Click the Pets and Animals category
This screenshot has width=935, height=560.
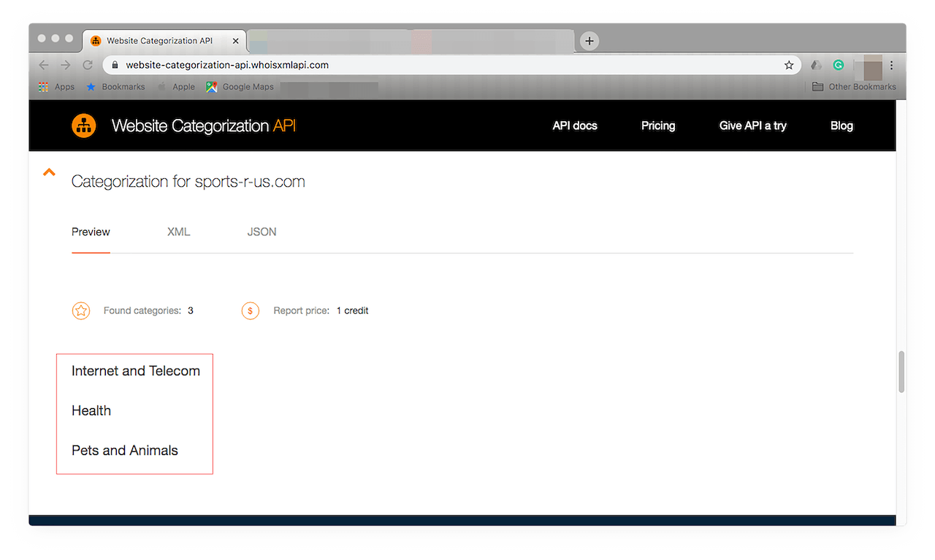point(125,450)
